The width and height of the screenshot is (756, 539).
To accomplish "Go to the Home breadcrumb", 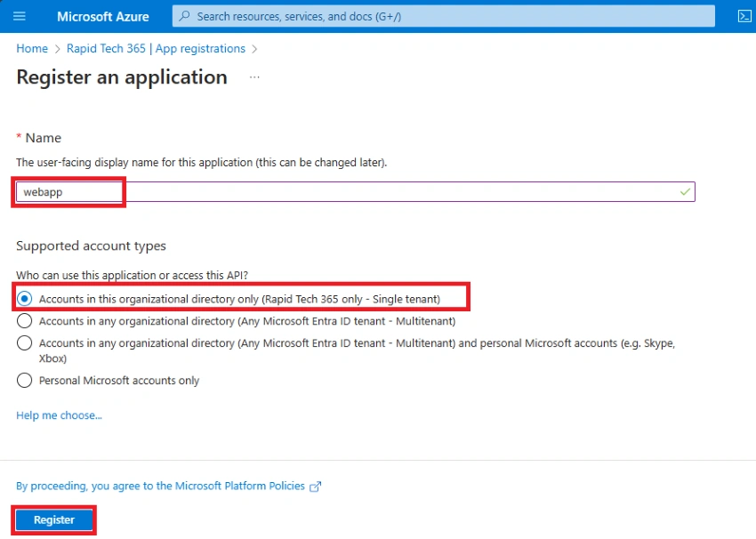I will click(32, 49).
